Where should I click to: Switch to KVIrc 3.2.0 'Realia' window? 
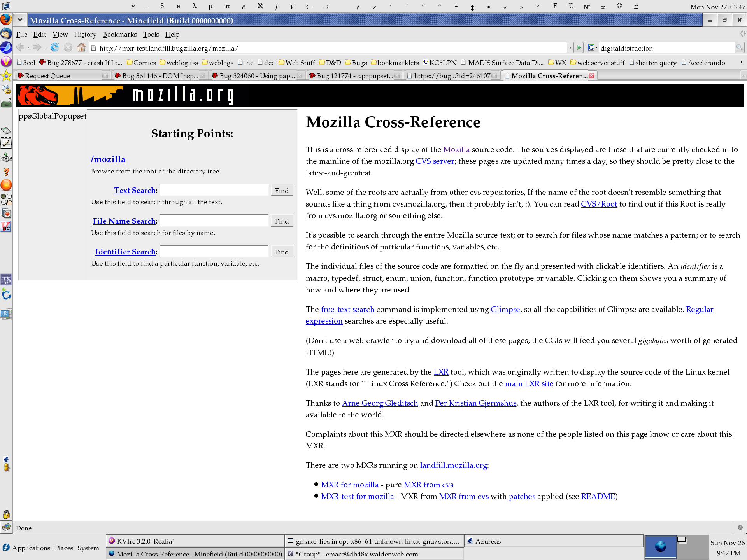(x=195, y=541)
